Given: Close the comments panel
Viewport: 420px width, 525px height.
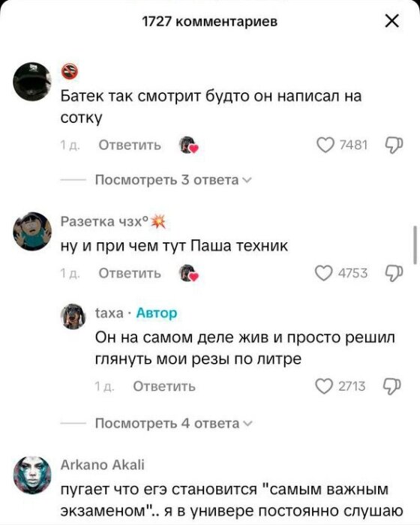Looking at the screenshot, I should (391, 22).
